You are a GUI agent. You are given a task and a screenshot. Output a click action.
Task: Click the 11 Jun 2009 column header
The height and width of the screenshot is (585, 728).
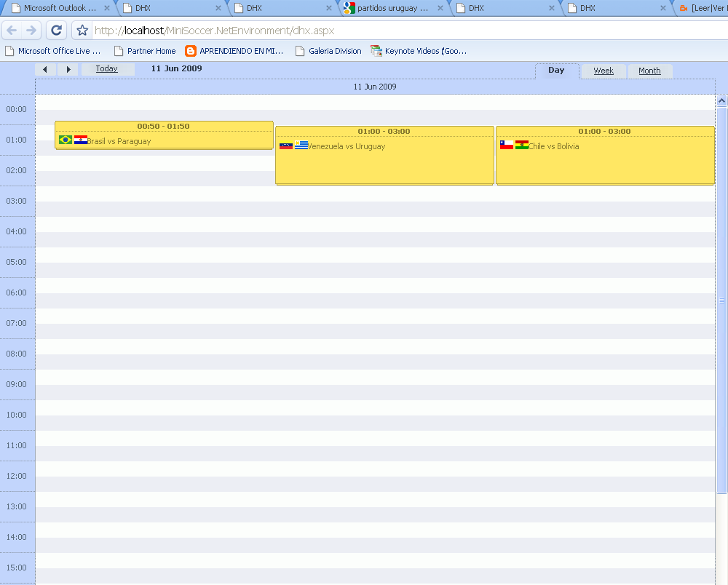tap(375, 87)
